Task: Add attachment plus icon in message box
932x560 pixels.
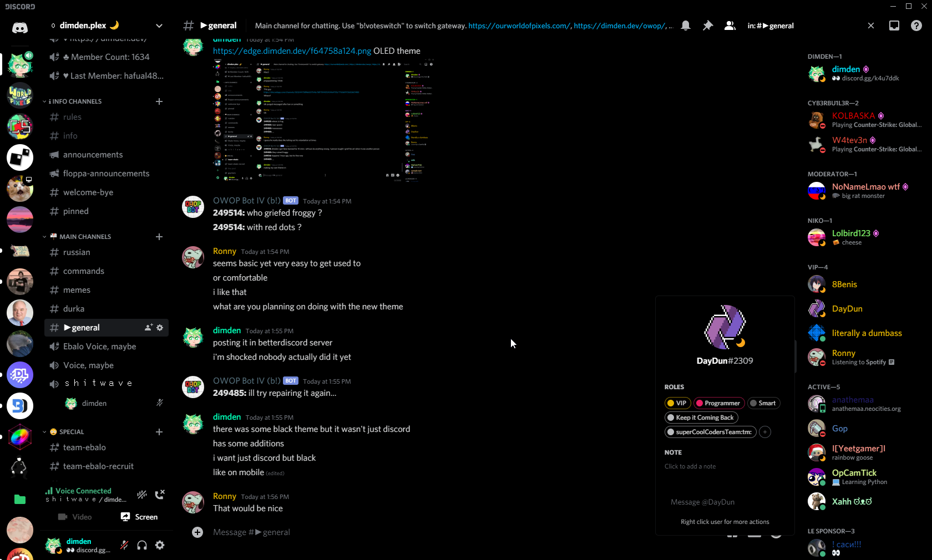Action: pos(197,532)
